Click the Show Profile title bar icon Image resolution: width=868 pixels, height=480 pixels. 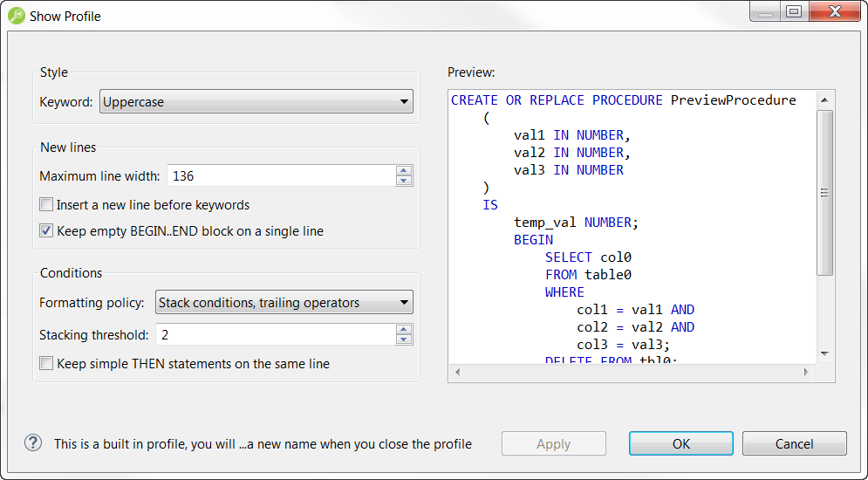click(x=17, y=15)
